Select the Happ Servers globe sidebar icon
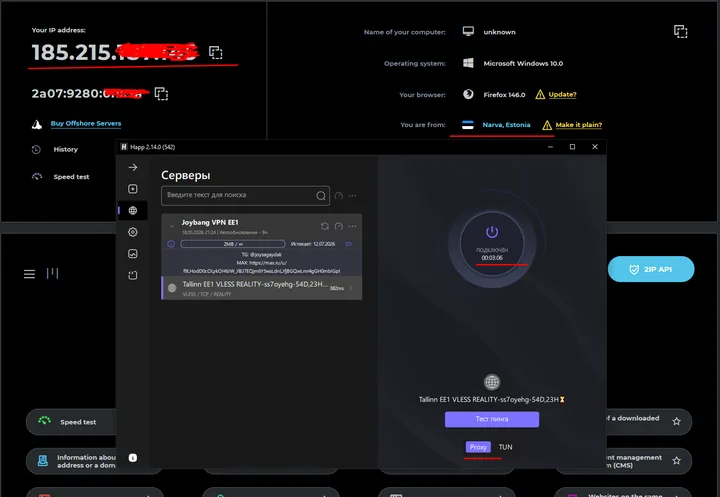This screenshot has height=497, width=720. click(x=133, y=210)
